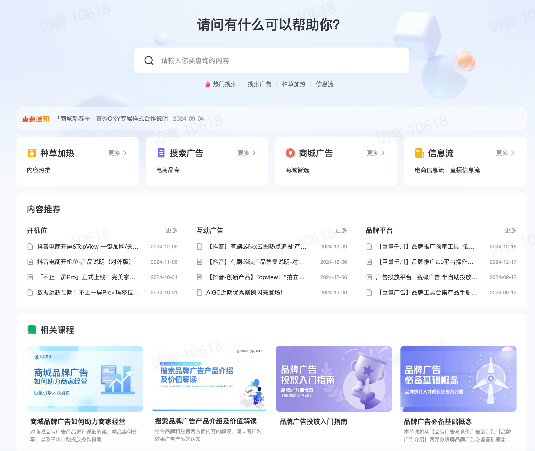Click the orange 种草加热 card icon
Image resolution: width=535 pixels, height=451 pixels.
click(x=32, y=153)
